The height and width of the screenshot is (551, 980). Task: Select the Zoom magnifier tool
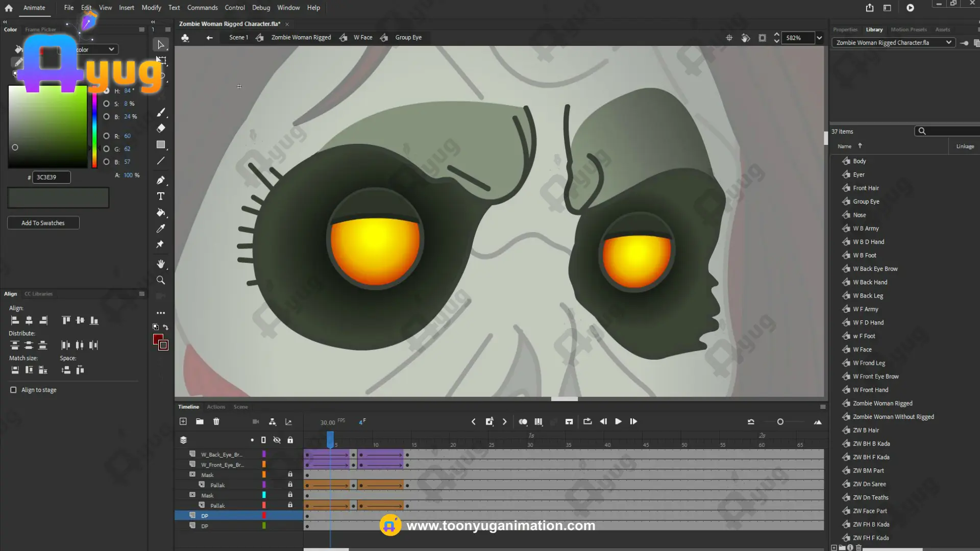(x=160, y=280)
